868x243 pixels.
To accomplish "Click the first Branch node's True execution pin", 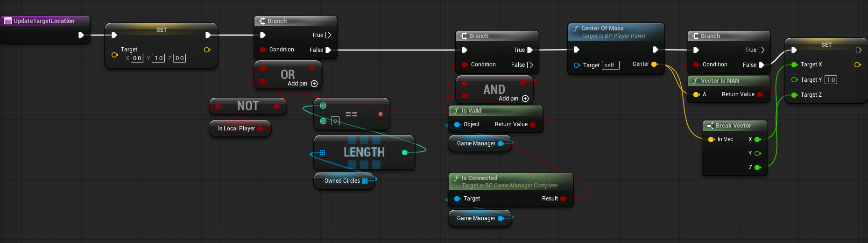I will (x=328, y=35).
